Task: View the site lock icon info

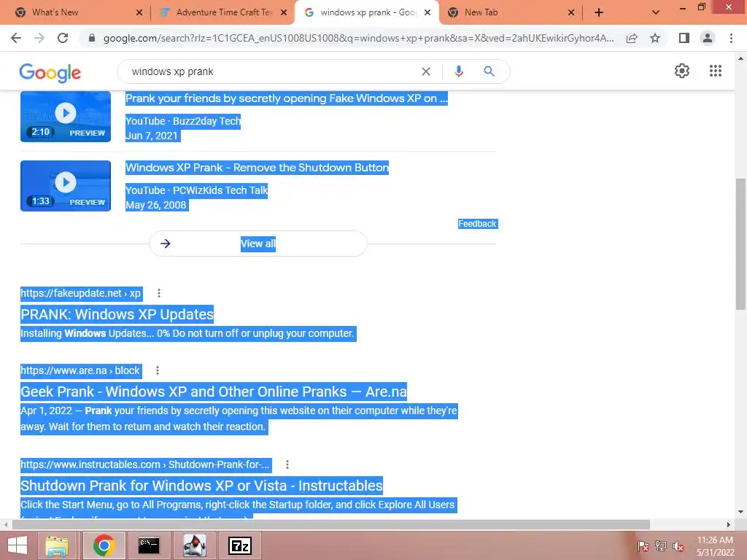Action: point(92,38)
